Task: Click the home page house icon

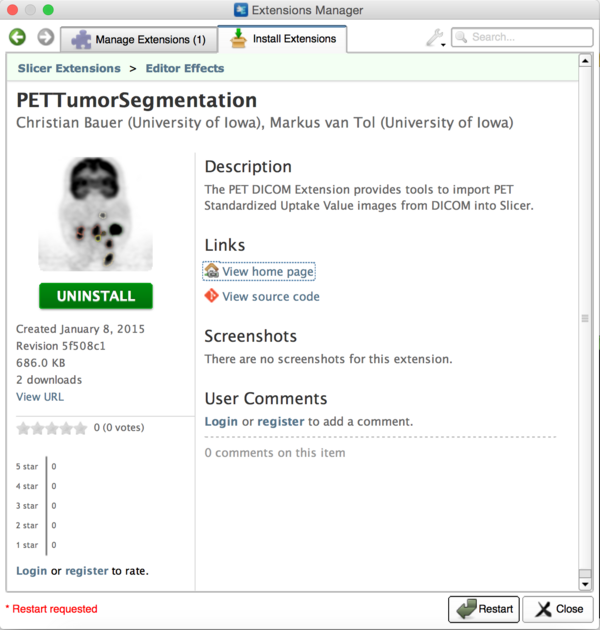Action: [211, 270]
